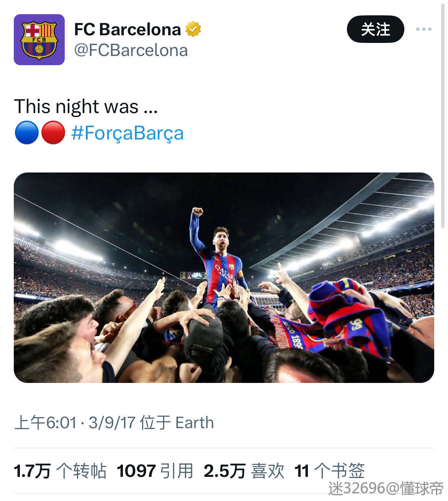
Task: Click the 上午6:01 timestamp
Action: (45, 422)
